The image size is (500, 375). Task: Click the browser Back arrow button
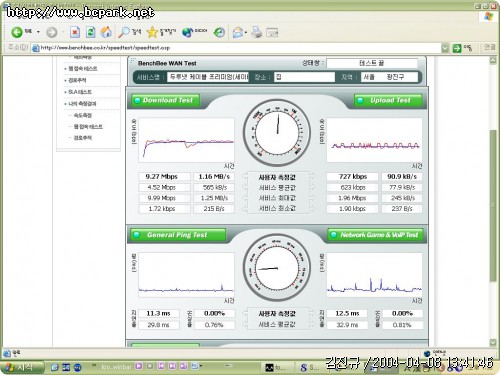(x=17, y=32)
